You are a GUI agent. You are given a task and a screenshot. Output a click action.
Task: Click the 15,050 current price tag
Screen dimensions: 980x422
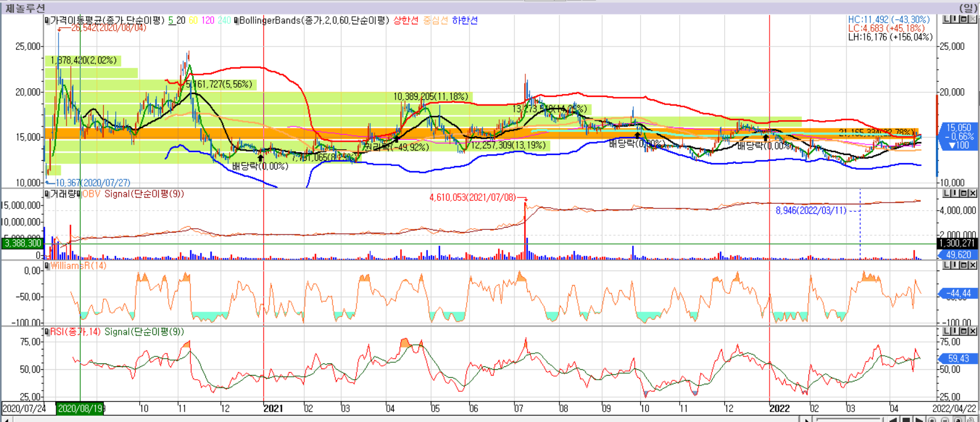959,128
